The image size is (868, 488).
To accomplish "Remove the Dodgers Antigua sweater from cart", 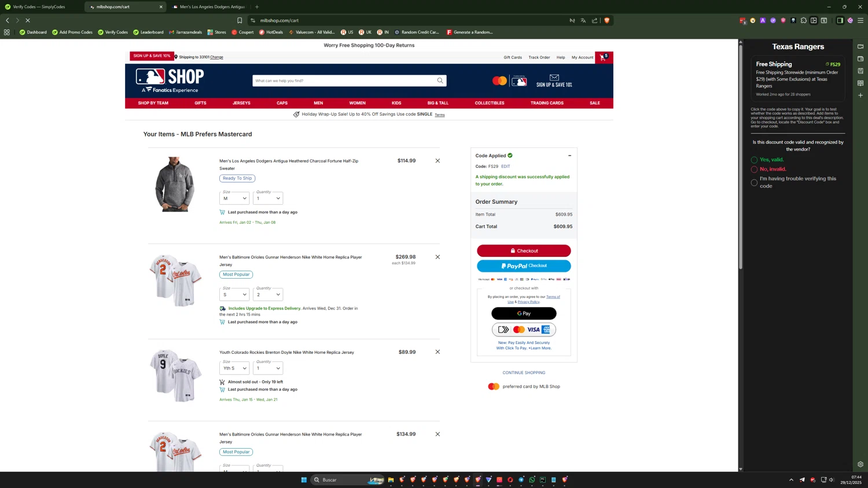I will click(437, 161).
